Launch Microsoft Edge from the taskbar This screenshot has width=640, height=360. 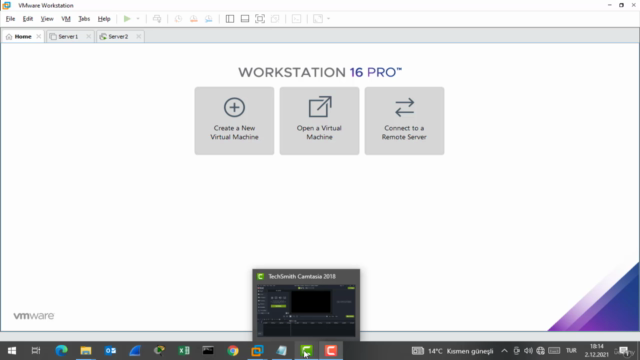(61, 351)
